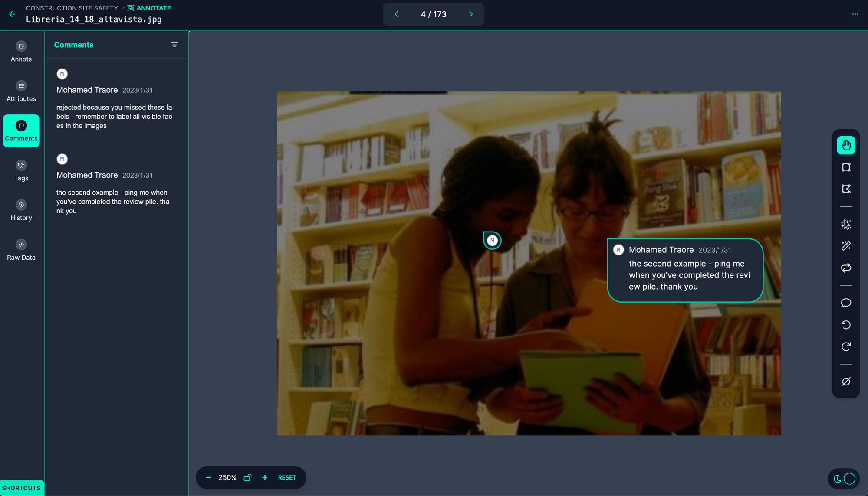868x496 pixels.
Task: Open the three-dots more options menu
Action: tap(855, 14)
